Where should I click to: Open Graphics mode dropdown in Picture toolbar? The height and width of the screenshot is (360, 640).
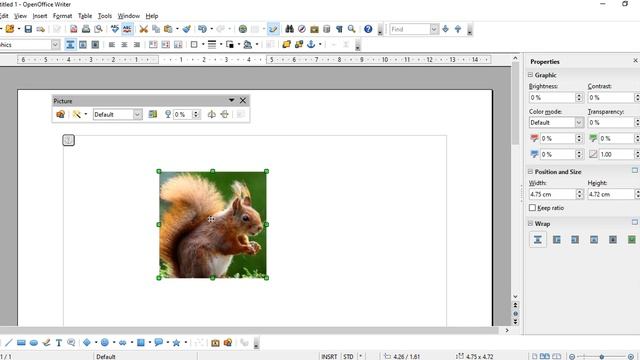(x=138, y=114)
